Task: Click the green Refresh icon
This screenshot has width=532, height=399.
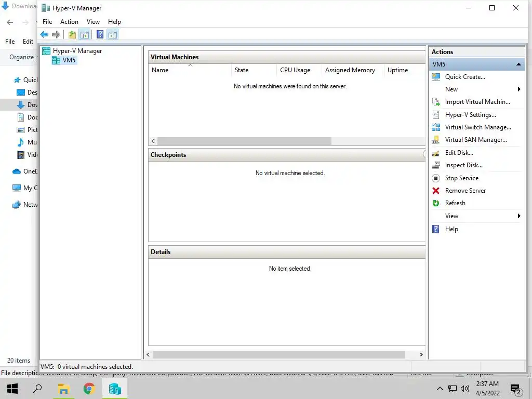Action: point(436,203)
